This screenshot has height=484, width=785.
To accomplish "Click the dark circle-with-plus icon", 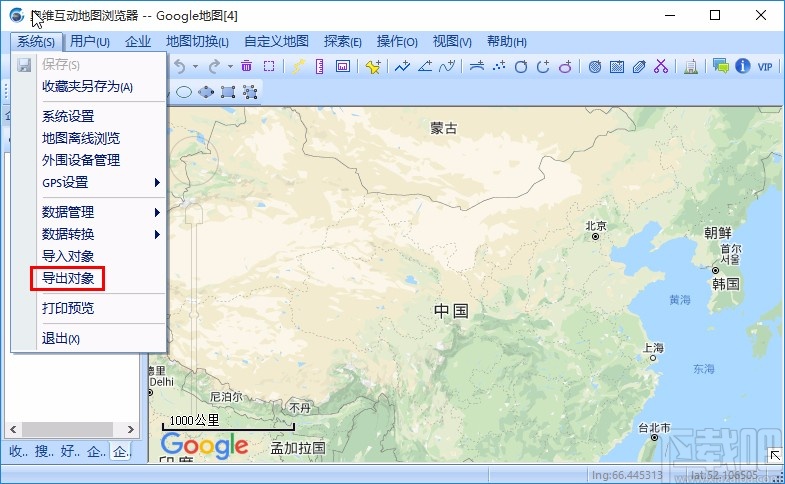I will (x=543, y=66).
